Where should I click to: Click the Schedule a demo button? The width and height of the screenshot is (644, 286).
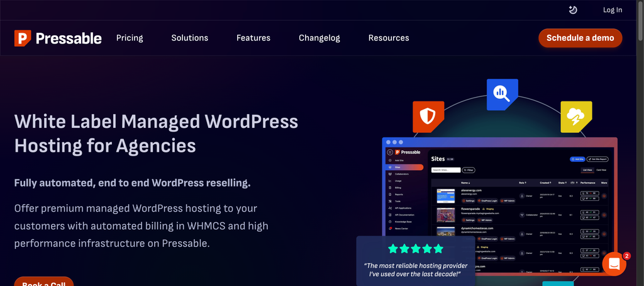pyautogui.click(x=580, y=38)
